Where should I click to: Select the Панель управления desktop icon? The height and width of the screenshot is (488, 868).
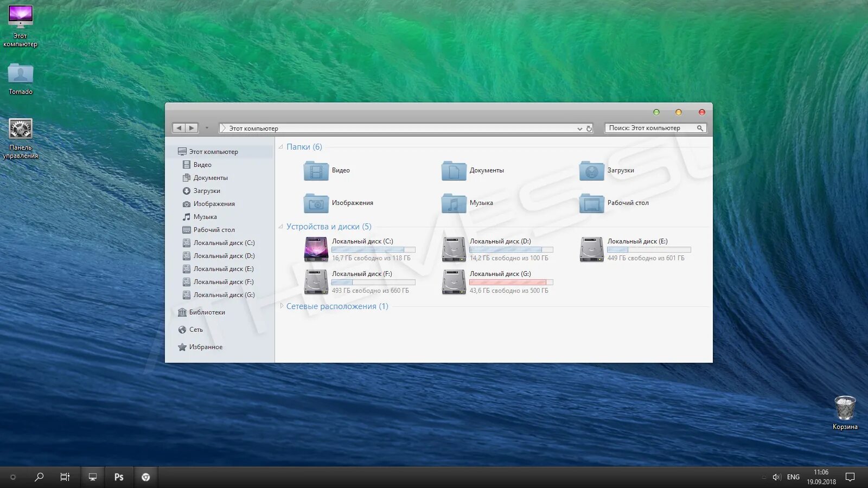click(x=21, y=138)
